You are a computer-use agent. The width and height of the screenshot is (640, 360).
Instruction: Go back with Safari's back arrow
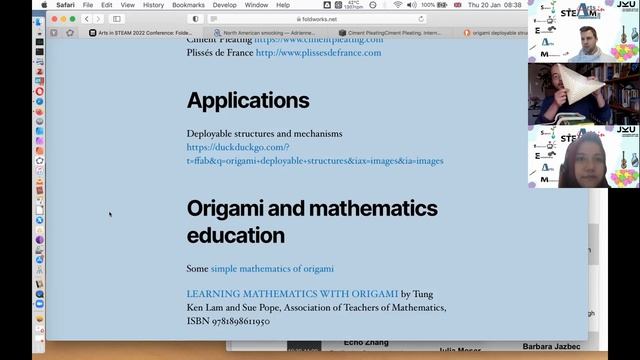pyautogui.click(x=87, y=19)
